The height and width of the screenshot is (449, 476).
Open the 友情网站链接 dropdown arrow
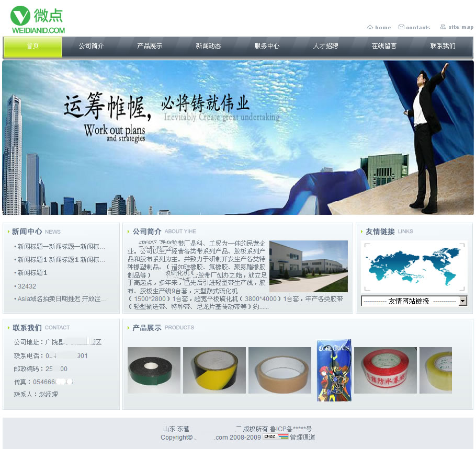coord(462,301)
